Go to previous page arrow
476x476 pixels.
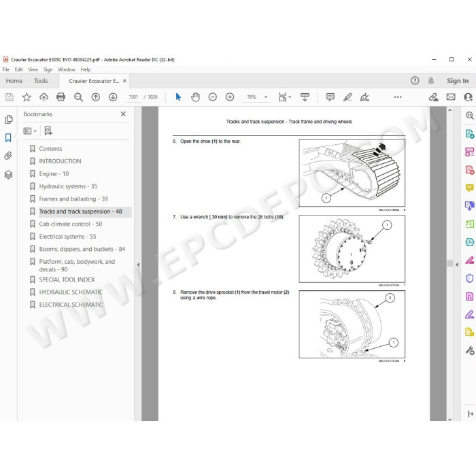tap(96, 97)
